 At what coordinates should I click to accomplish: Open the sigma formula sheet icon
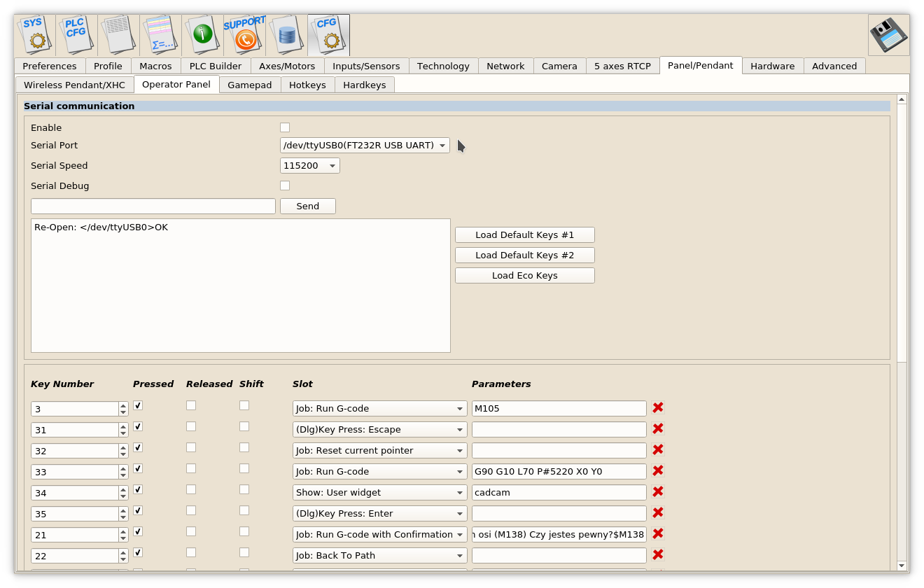[x=160, y=35]
